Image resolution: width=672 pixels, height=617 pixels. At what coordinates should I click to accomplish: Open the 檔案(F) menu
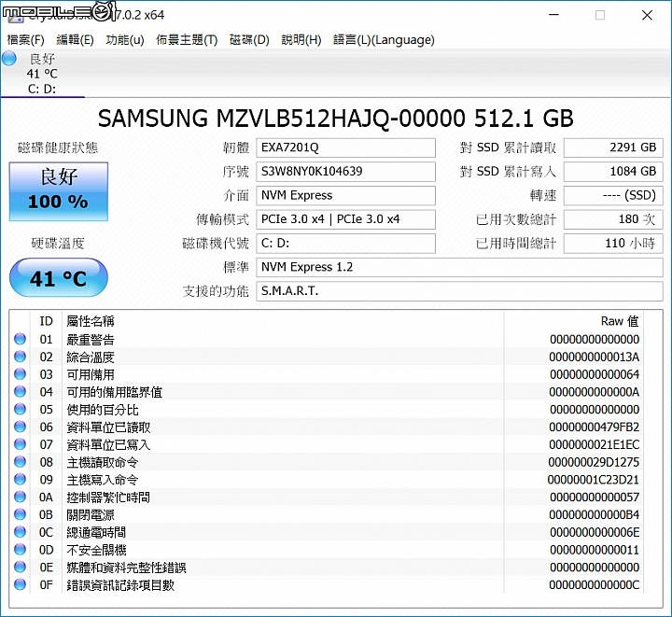click(x=26, y=40)
